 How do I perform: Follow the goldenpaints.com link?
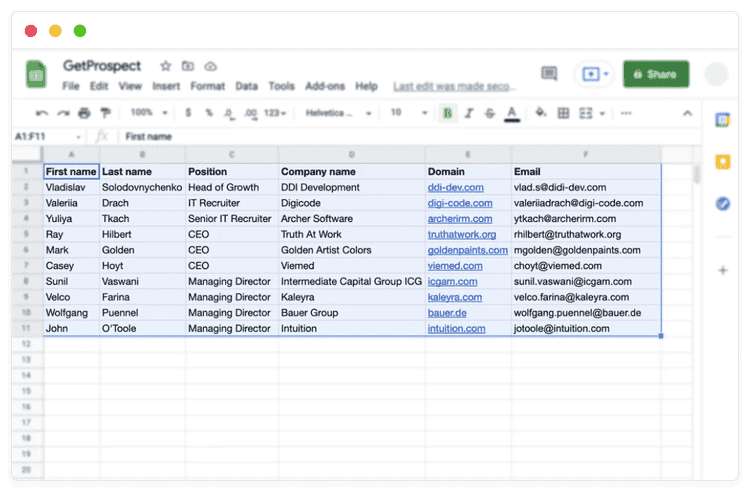467,250
